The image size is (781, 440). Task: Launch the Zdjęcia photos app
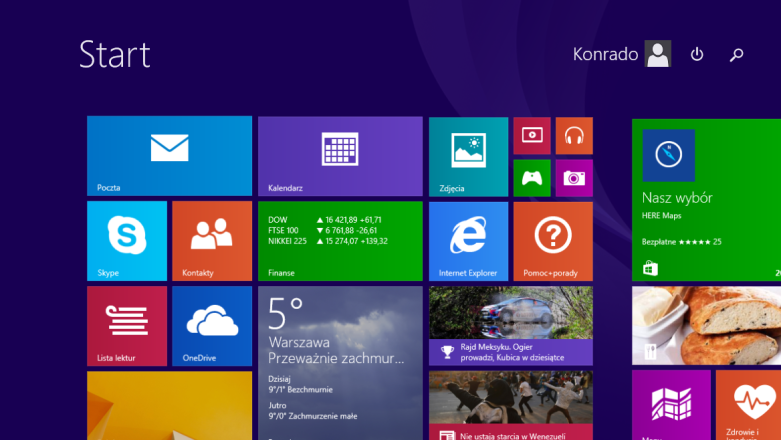click(468, 155)
